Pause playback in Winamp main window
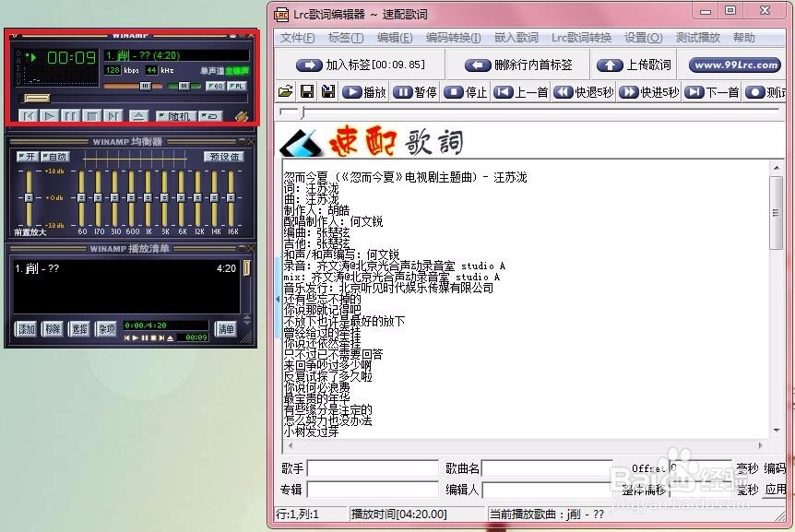Screen dimensions: 795x532 70,116
